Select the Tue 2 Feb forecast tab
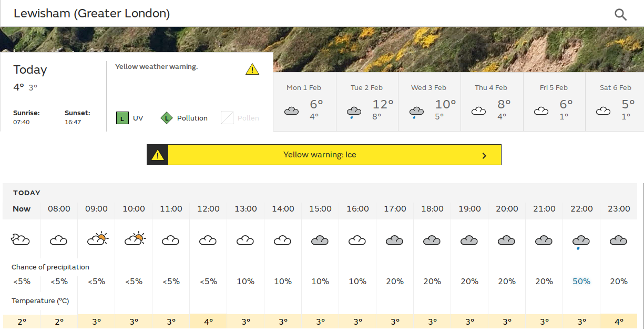The width and height of the screenshot is (644, 331). 366,102
